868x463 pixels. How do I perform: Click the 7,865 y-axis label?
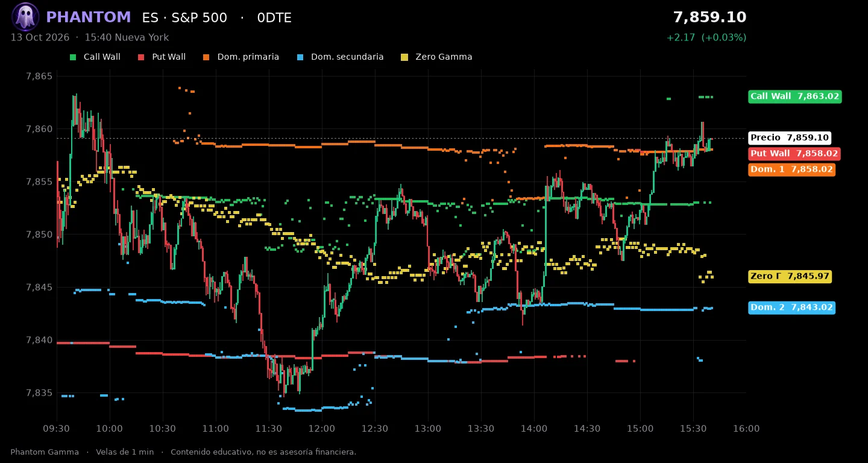coord(39,77)
